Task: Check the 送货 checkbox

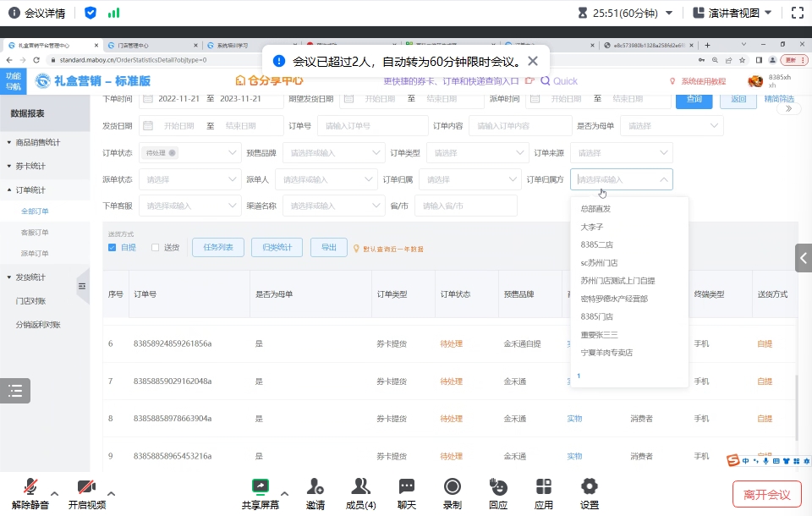Action: pos(155,248)
